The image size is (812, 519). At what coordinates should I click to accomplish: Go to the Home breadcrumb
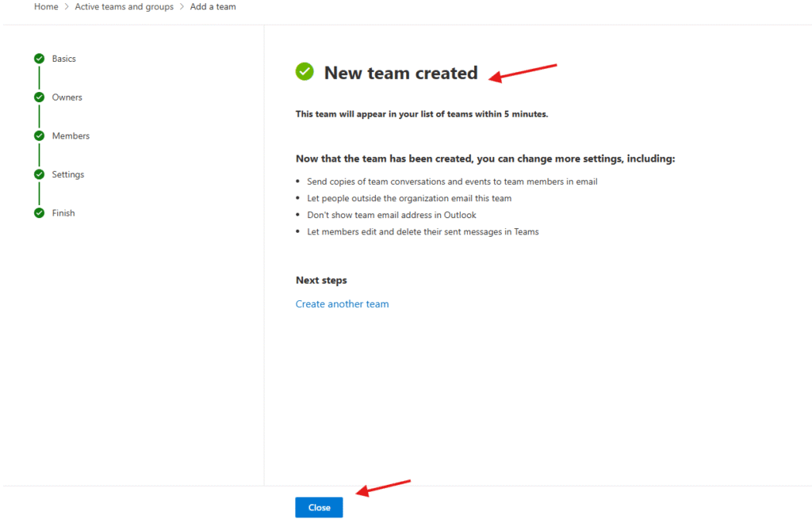point(46,7)
